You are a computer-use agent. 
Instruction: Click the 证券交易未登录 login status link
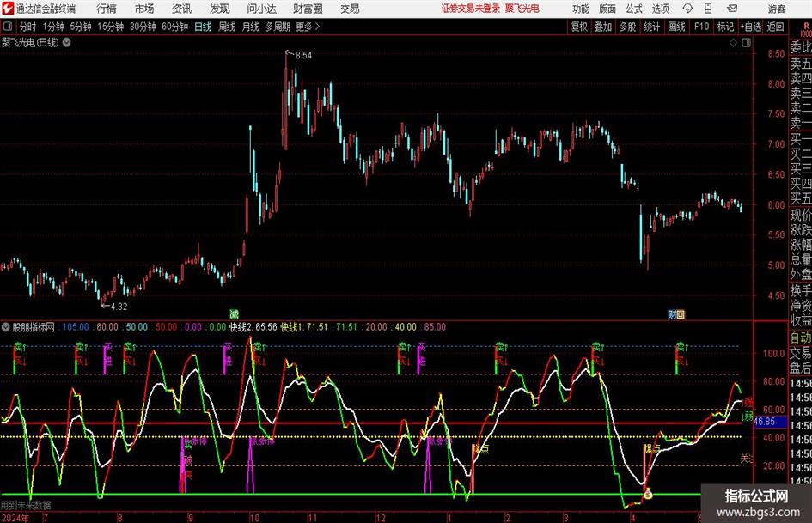471,9
